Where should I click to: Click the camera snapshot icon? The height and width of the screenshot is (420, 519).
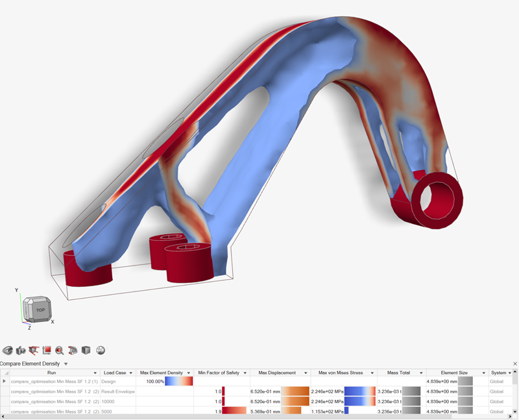tap(21, 351)
